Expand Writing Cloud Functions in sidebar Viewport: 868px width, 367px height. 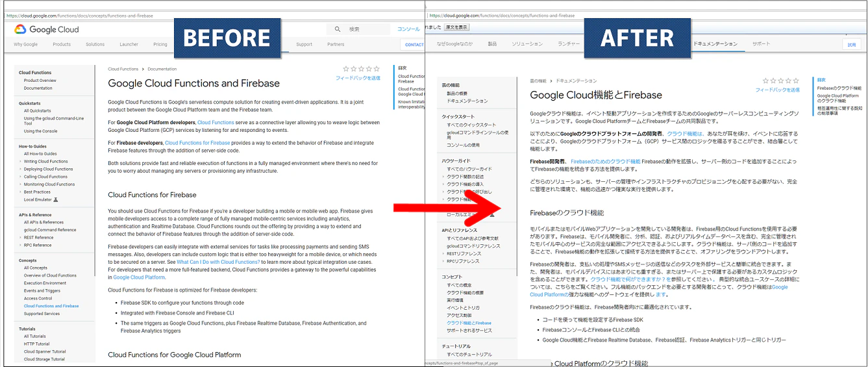click(x=21, y=161)
